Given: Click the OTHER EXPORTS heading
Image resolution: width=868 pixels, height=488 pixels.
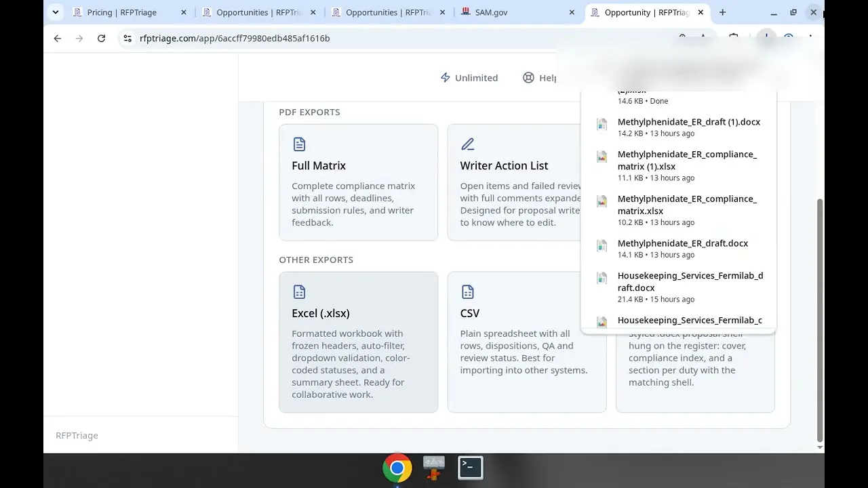Looking at the screenshot, I should tap(316, 260).
